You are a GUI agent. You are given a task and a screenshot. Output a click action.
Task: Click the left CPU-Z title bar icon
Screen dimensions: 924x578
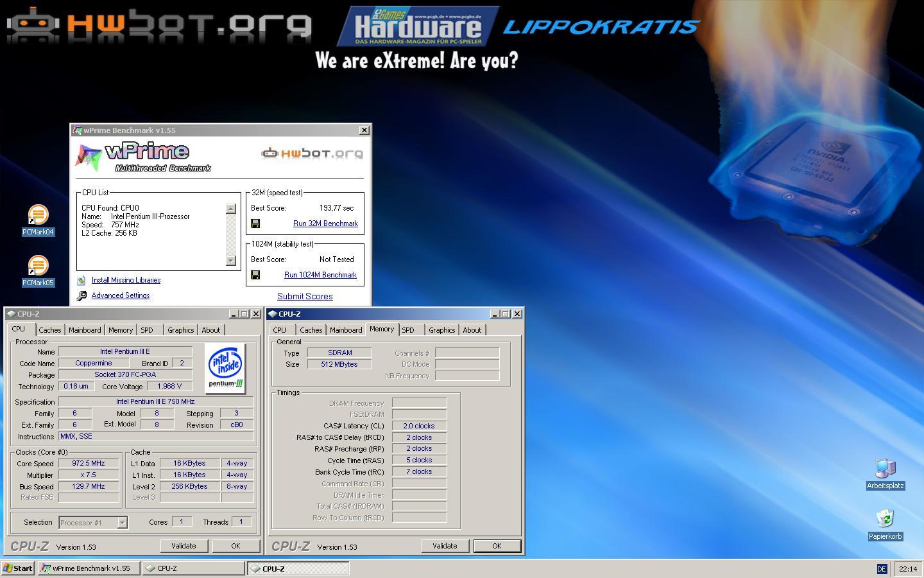(x=12, y=314)
